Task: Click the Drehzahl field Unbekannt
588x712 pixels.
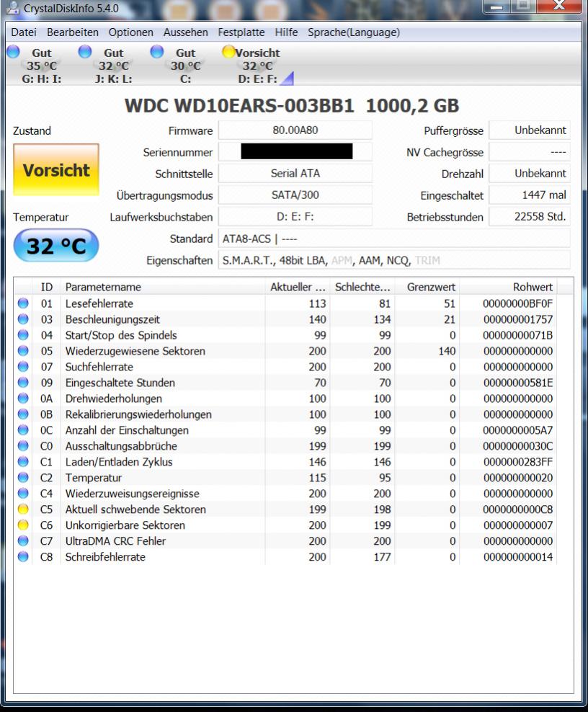Action: 530,174
